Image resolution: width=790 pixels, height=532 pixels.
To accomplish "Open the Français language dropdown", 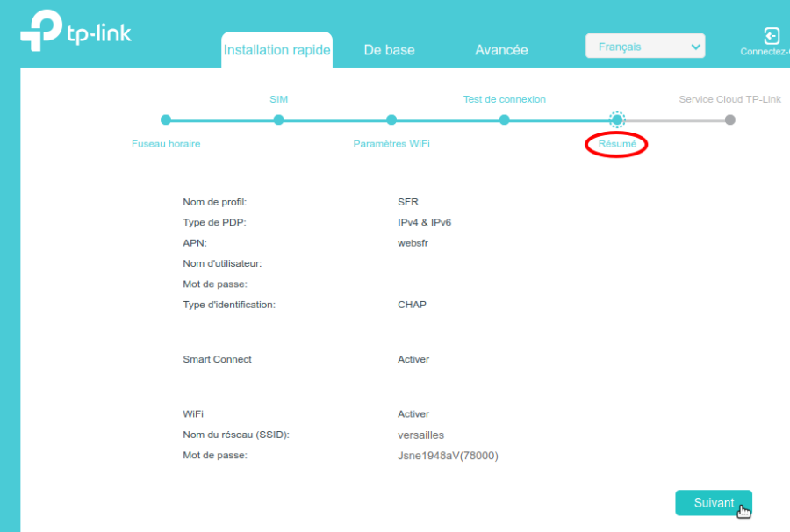I will pos(644,47).
